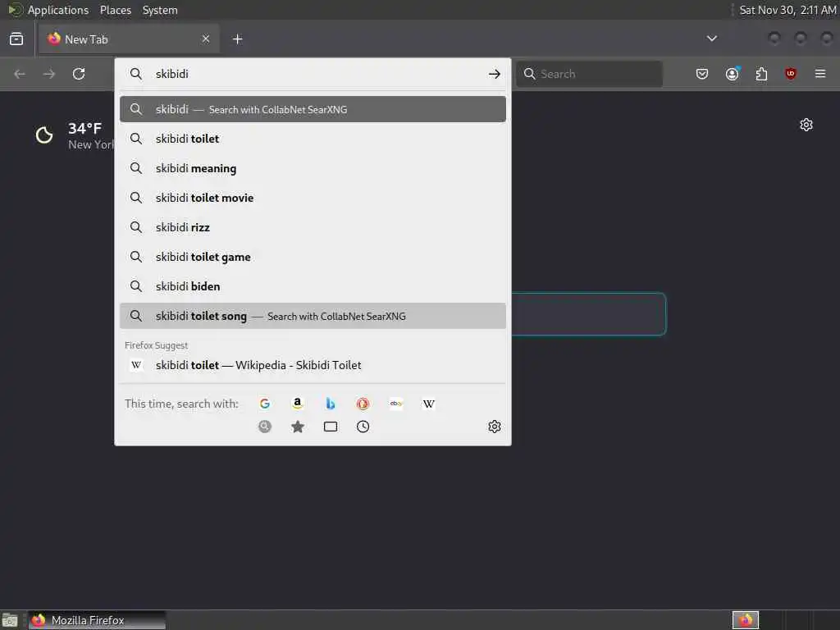Viewport: 840px width, 630px height.
Task: Search bookmarks using the star icon
Action: point(297,427)
